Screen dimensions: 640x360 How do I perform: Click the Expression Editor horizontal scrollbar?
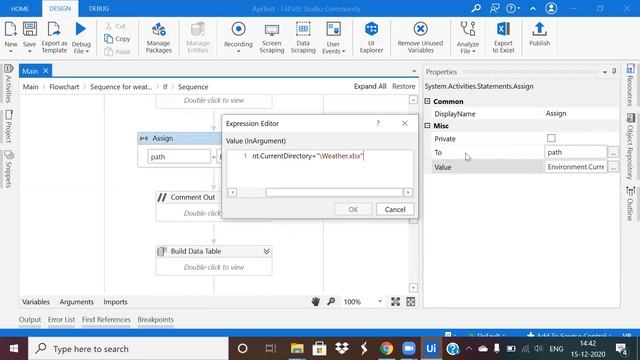(334, 192)
